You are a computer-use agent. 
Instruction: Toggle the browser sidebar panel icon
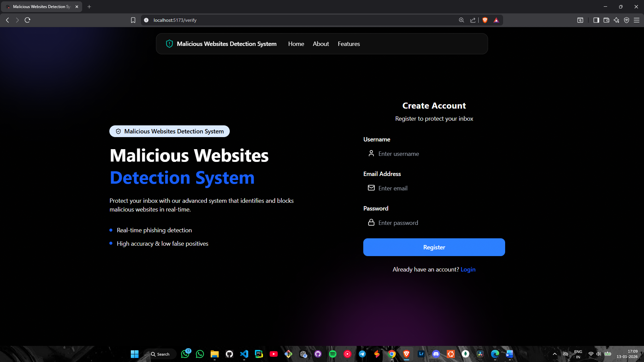point(596,20)
